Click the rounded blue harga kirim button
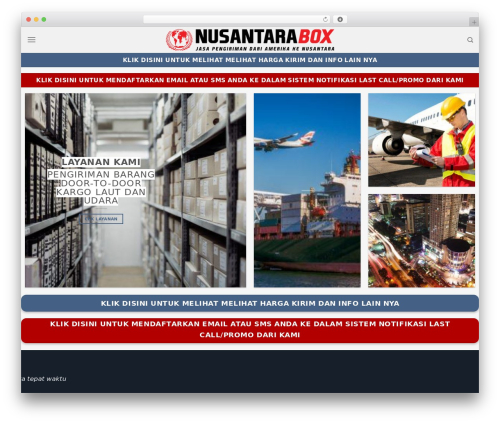The height and width of the screenshot is (423, 500). [250, 303]
